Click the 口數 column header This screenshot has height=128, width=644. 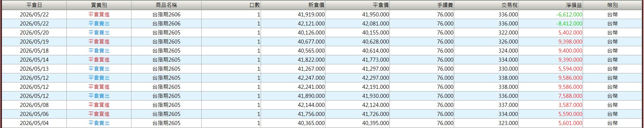pyautogui.click(x=231, y=5)
